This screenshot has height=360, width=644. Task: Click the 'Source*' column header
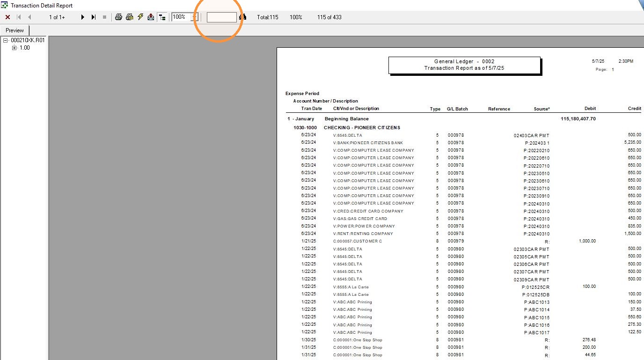[542, 109]
